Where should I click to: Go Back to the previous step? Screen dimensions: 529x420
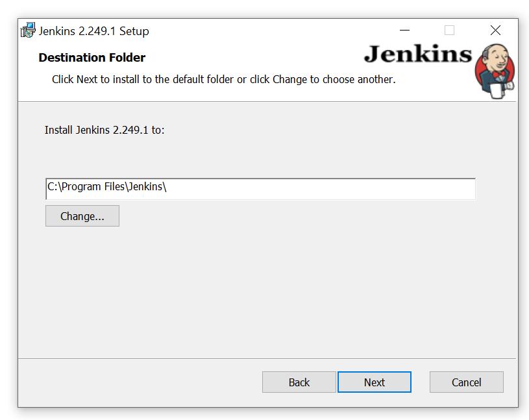(x=299, y=382)
